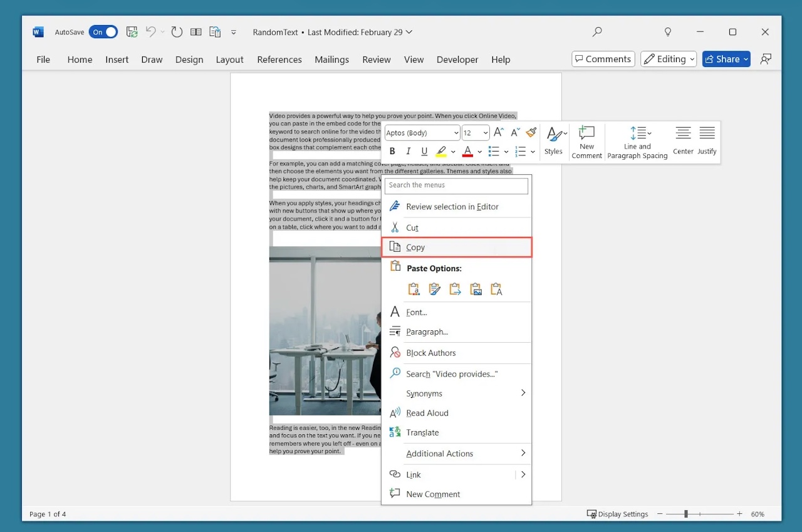Click the Word logo icon
Screen dimensions: 802x532
tap(38, 32)
